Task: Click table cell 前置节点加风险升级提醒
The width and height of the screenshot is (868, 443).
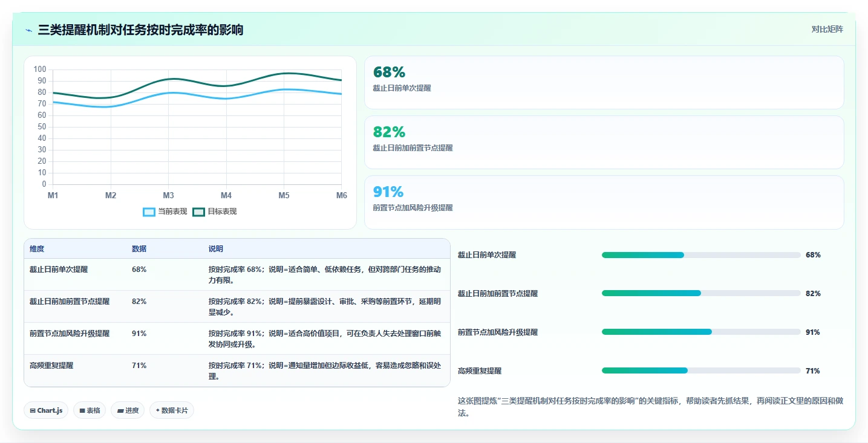Action: 70,334
